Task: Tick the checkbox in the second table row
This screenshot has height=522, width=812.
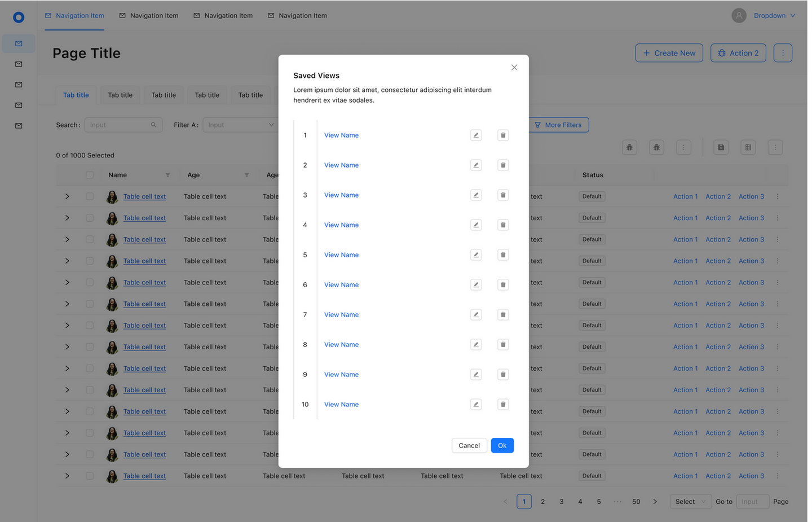Action: click(90, 218)
